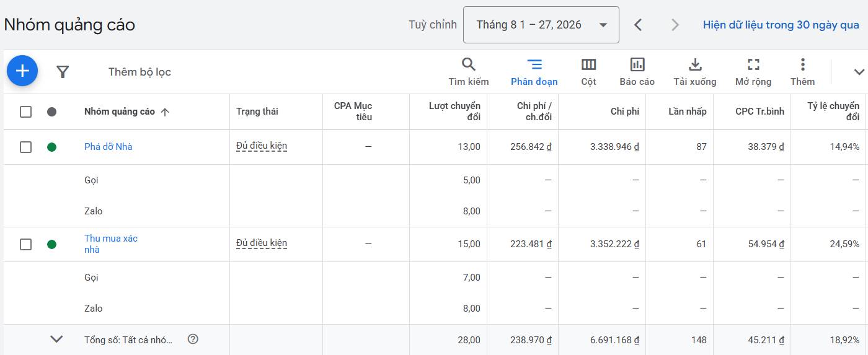Open the Tìm kiếm search tool
The width and height of the screenshot is (868, 355).
(x=469, y=71)
